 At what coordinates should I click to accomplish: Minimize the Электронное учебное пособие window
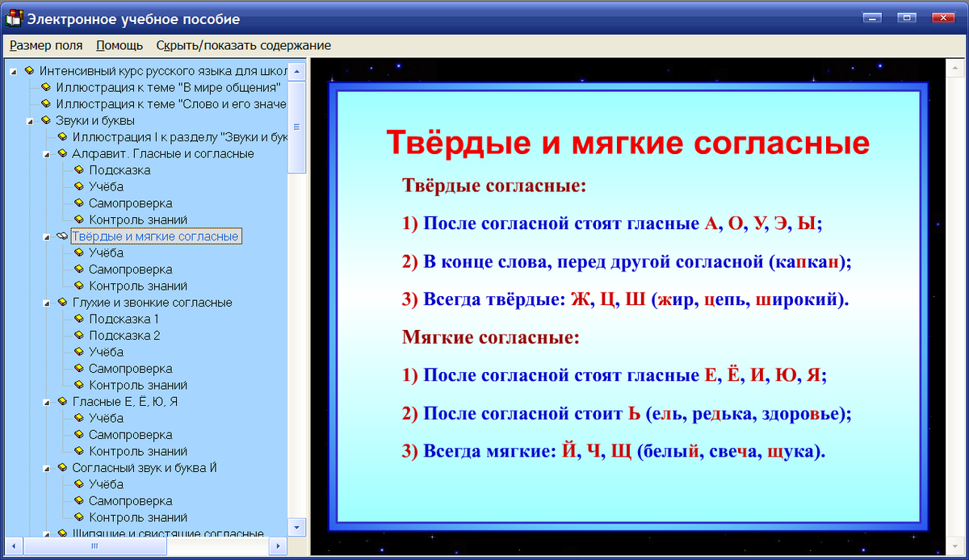pyautogui.click(x=872, y=18)
